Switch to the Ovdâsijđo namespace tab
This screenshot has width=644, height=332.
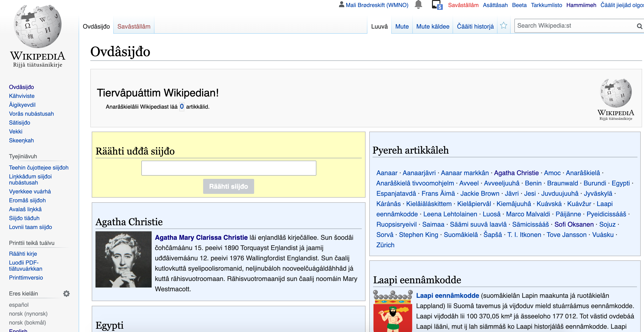96,26
